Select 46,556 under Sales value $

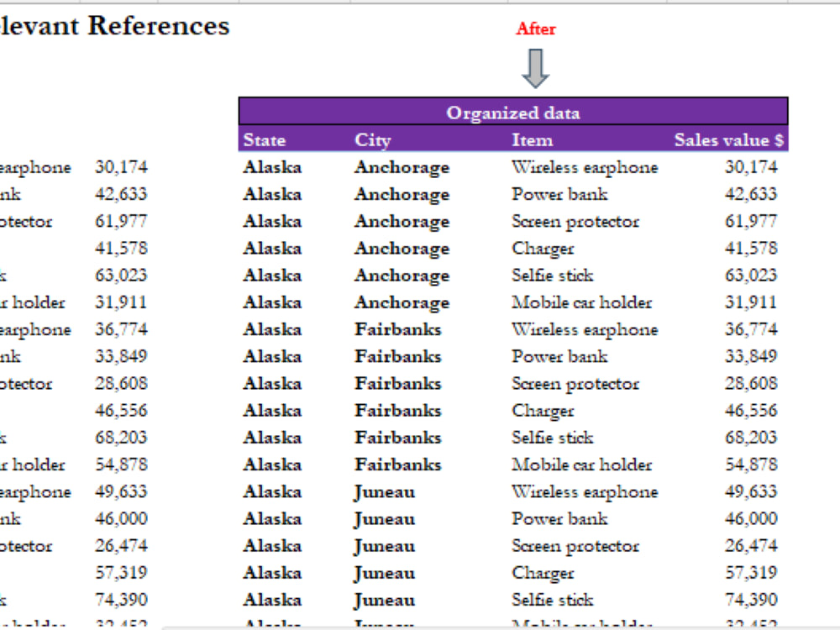tap(751, 411)
